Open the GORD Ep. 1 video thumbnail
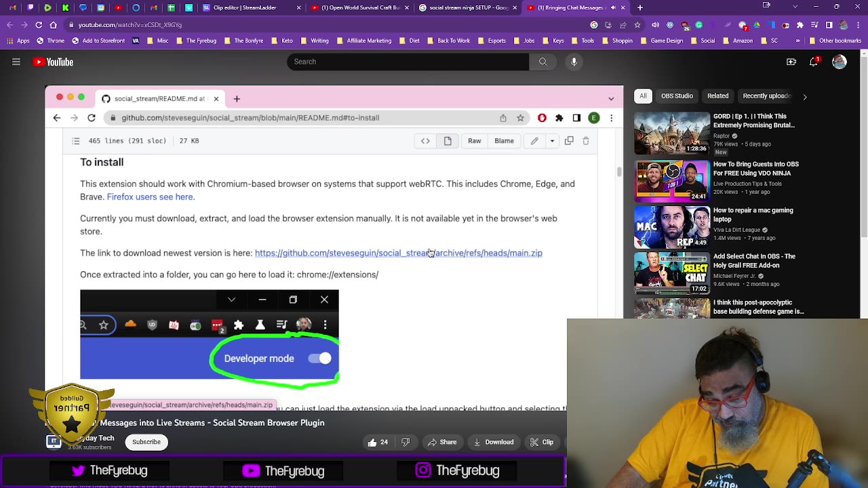Viewport: 868px width, 488px height. pyautogui.click(x=672, y=134)
